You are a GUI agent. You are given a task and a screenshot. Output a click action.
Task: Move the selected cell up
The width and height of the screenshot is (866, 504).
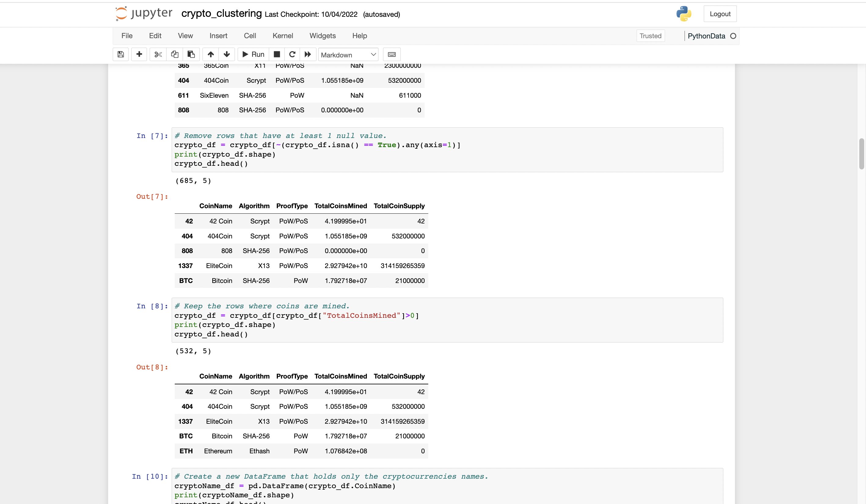pos(210,54)
